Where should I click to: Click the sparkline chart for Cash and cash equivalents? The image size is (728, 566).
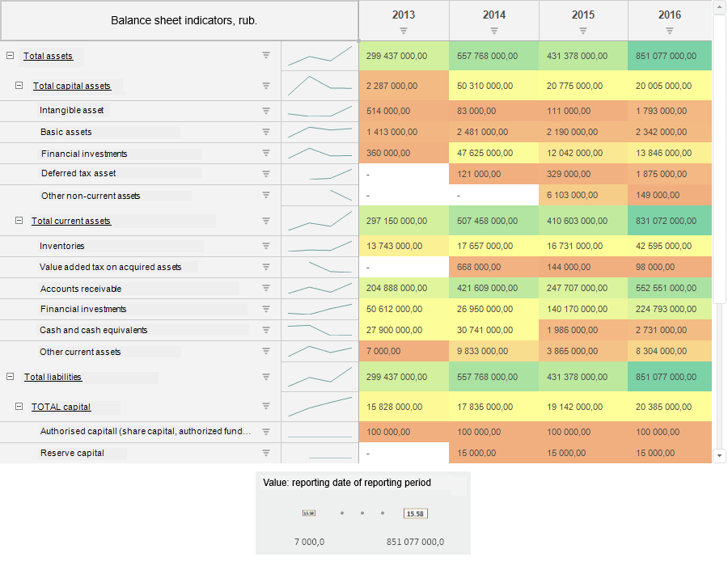(320, 330)
